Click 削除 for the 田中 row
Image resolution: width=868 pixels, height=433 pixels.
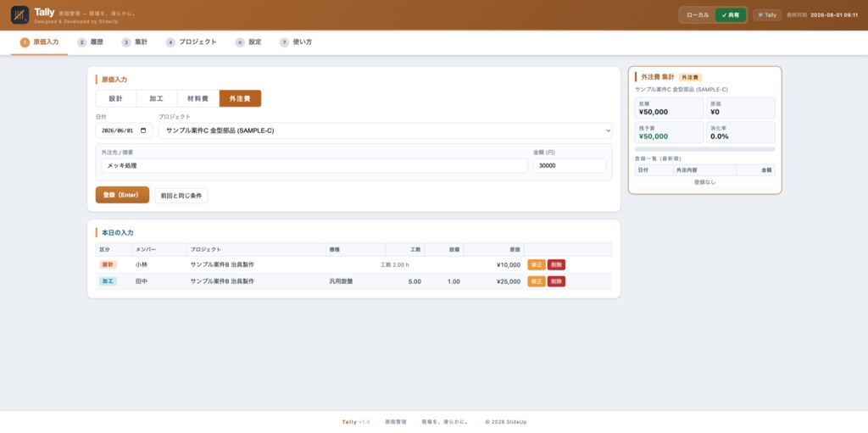point(556,281)
